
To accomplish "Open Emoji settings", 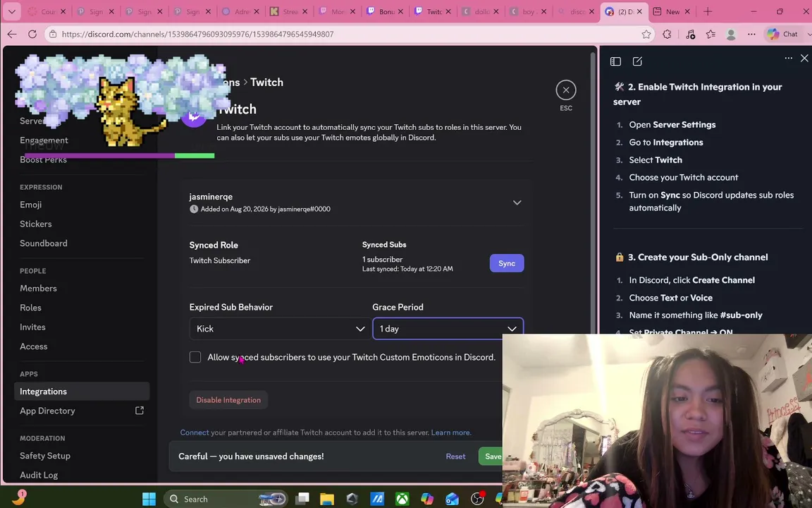I will pyautogui.click(x=30, y=205).
